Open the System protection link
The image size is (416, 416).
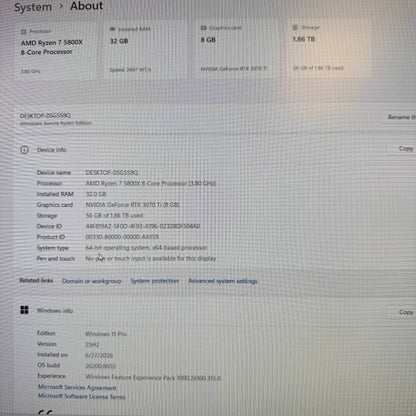[155, 281]
